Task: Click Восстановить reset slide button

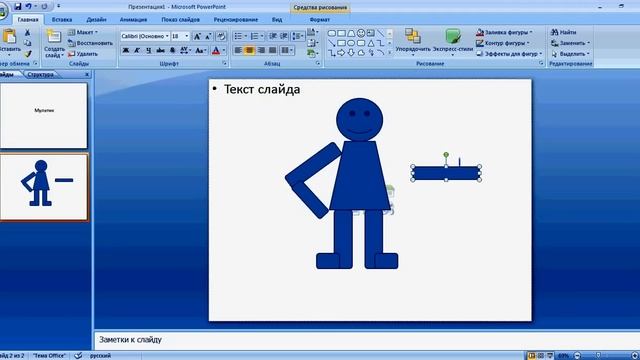Action: (x=90, y=43)
